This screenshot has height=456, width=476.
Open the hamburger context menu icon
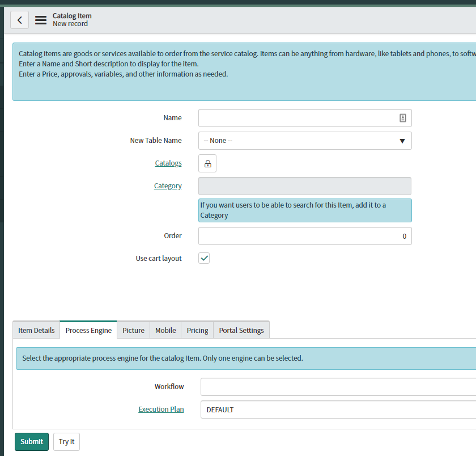coord(41,20)
